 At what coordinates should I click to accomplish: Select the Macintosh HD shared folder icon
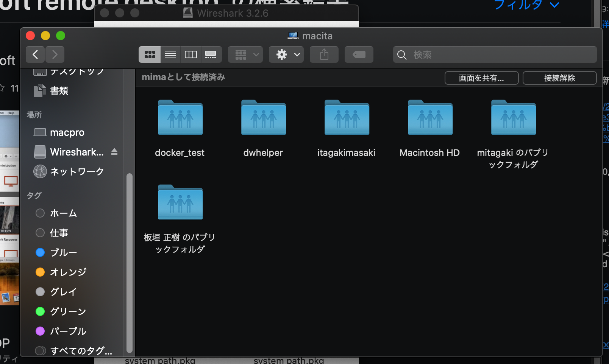pos(430,117)
